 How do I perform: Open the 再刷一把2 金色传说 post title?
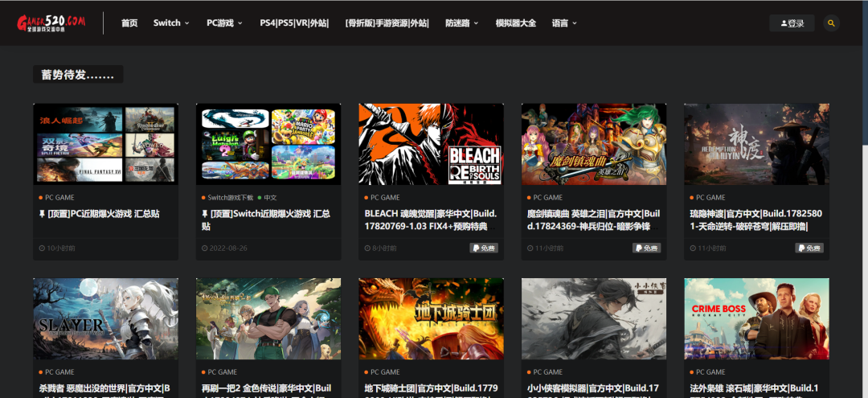pyautogui.click(x=267, y=390)
